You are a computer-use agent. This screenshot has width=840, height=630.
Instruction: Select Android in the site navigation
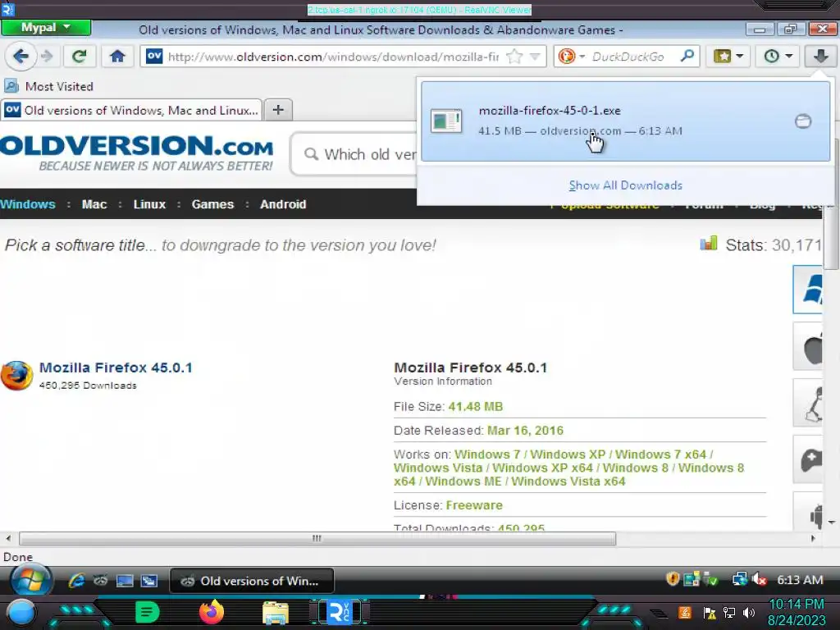(283, 204)
